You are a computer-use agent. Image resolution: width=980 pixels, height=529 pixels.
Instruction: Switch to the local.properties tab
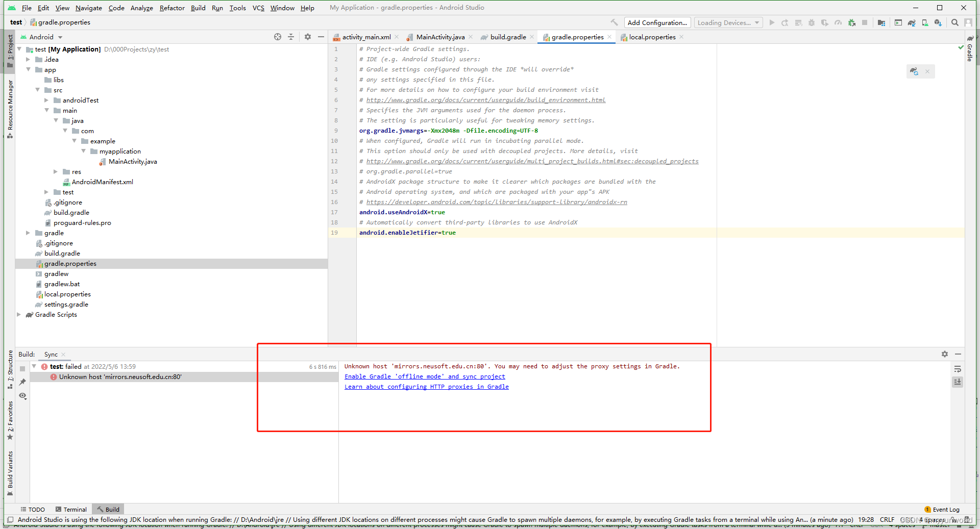pyautogui.click(x=652, y=37)
